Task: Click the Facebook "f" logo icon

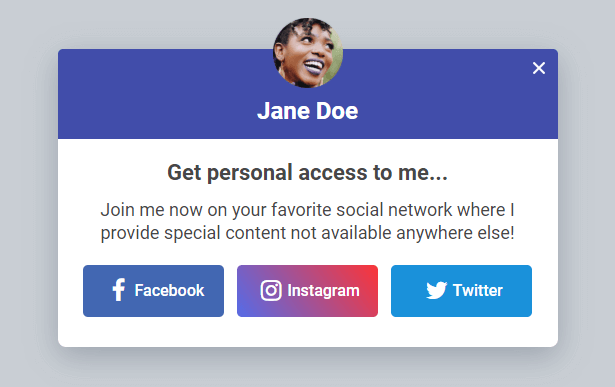Action: [119, 290]
